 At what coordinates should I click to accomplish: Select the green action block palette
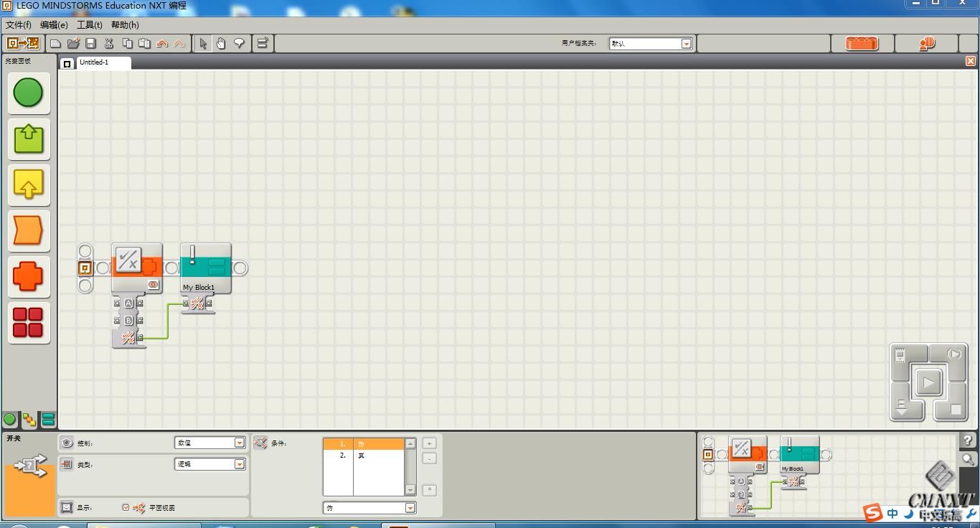[x=29, y=138]
